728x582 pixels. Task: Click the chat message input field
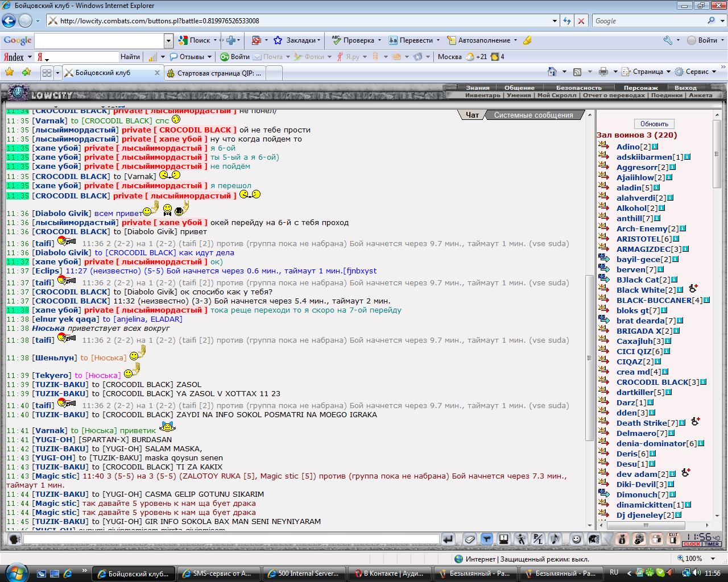(x=231, y=539)
